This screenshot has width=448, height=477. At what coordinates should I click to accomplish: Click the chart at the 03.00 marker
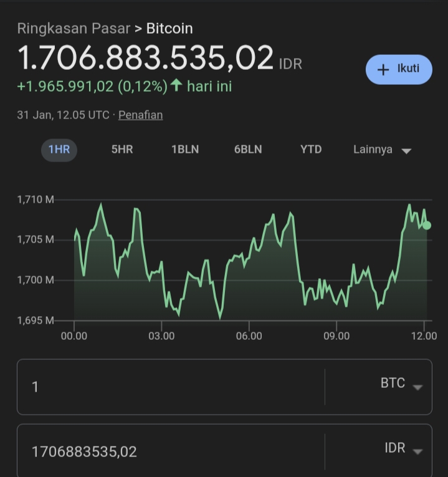click(x=161, y=336)
